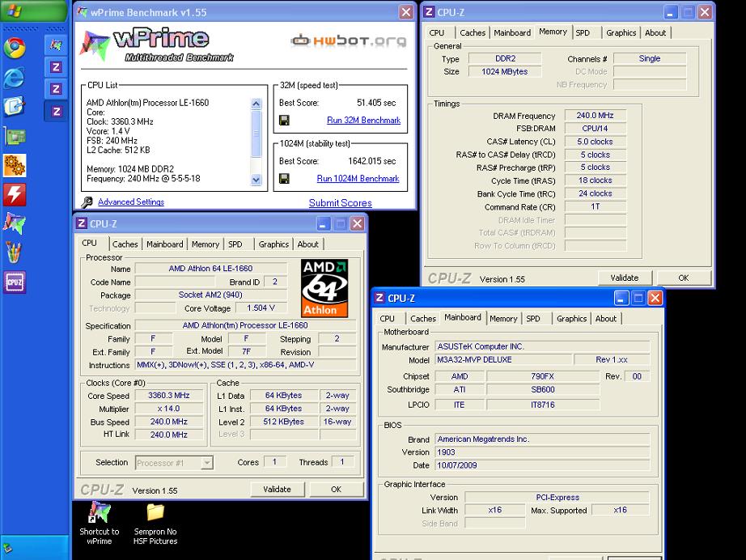Viewport: 746px width, 560px height.
Task: Click the Channels Single value
Action: pyautogui.click(x=650, y=58)
